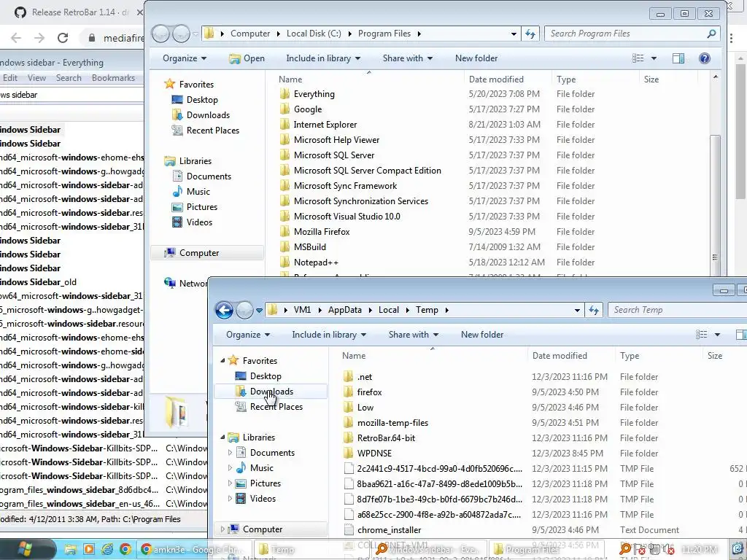Reload page in Chrome browser
The image size is (747, 560).
(x=63, y=38)
